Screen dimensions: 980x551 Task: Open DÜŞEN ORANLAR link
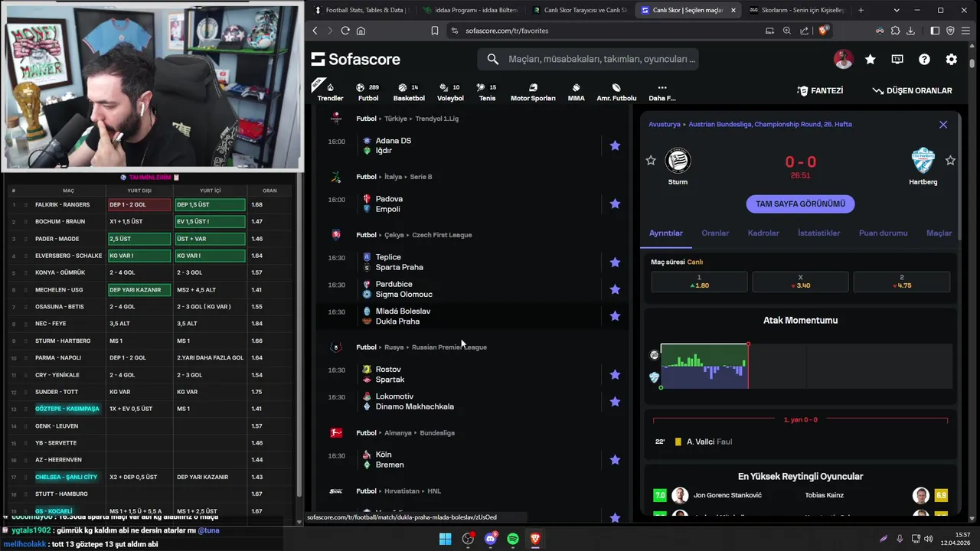(913, 90)
